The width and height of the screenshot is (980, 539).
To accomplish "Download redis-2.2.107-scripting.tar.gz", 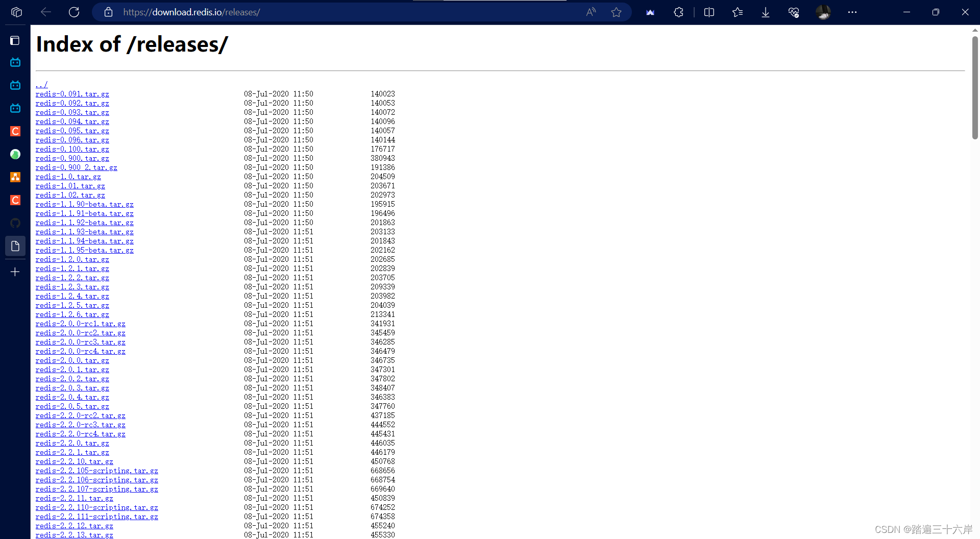I will pyautogui.click(x=96, y=489).
